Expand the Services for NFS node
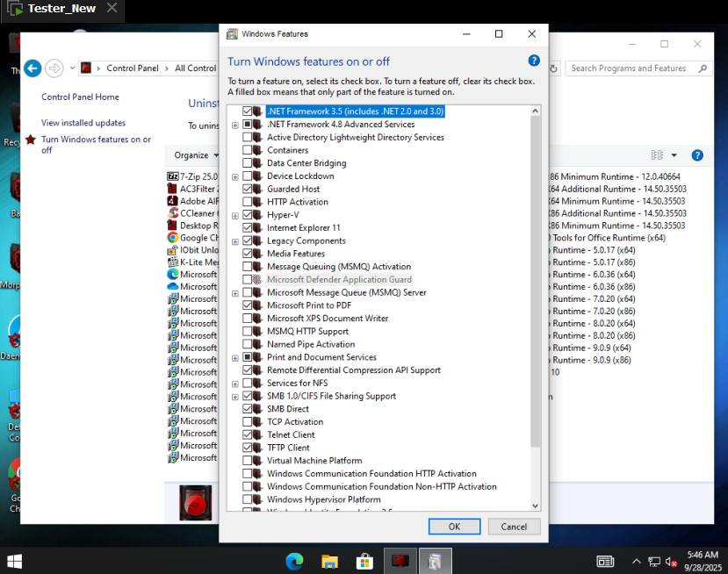 pos(235,384)
